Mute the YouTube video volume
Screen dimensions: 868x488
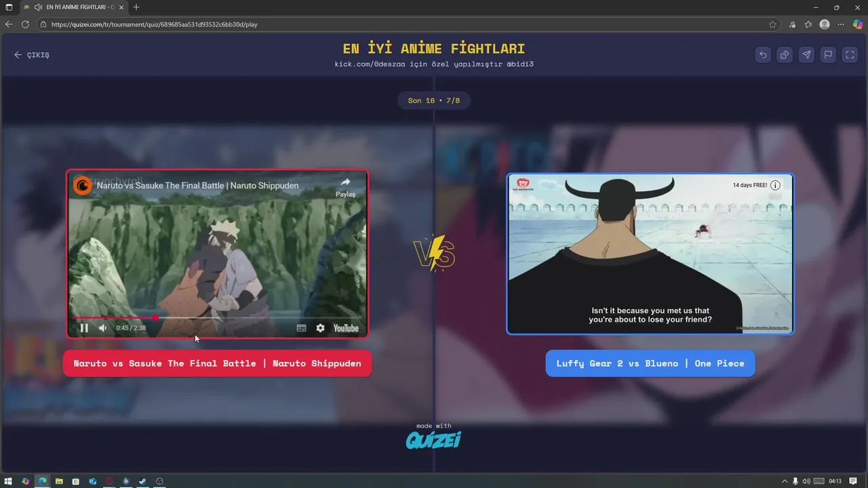(102, 328)
